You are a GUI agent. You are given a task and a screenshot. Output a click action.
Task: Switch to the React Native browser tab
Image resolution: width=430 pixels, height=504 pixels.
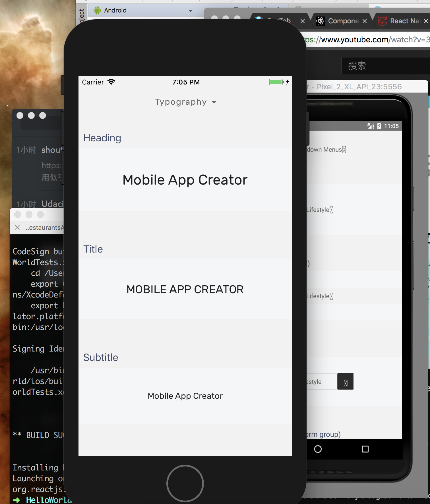click(x=404, y=21)
